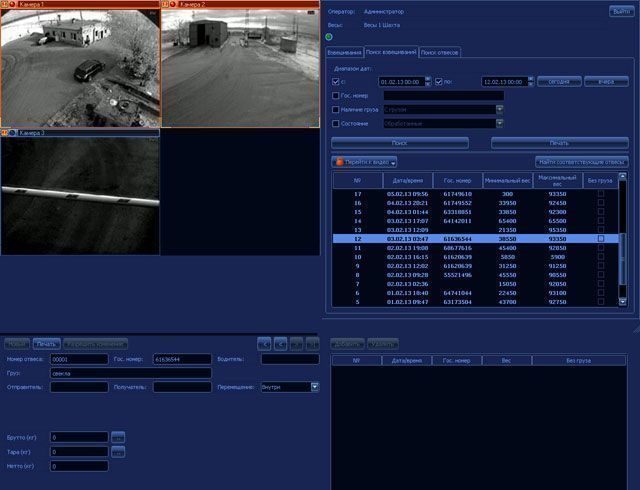Screen dimensions: 640x490
Task: Click the red record indicator on Камера 2
Action: (173, 4)
